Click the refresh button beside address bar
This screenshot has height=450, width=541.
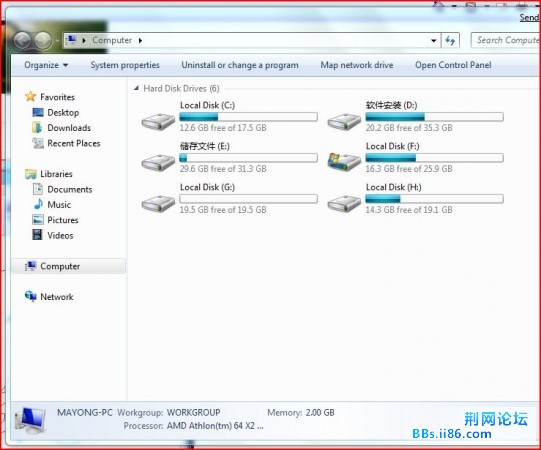(x=450, y=40)
